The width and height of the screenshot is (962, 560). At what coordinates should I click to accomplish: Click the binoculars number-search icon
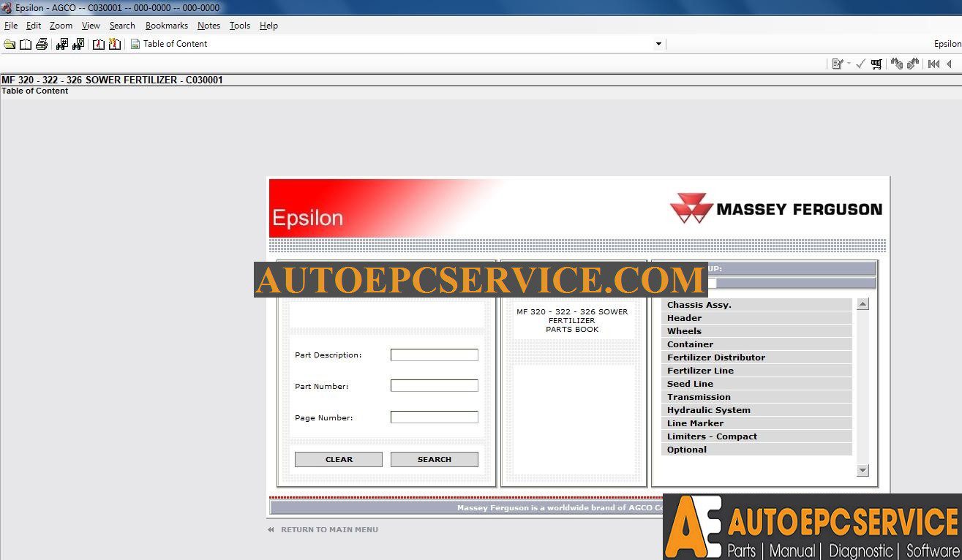click(x=62, y=44)
